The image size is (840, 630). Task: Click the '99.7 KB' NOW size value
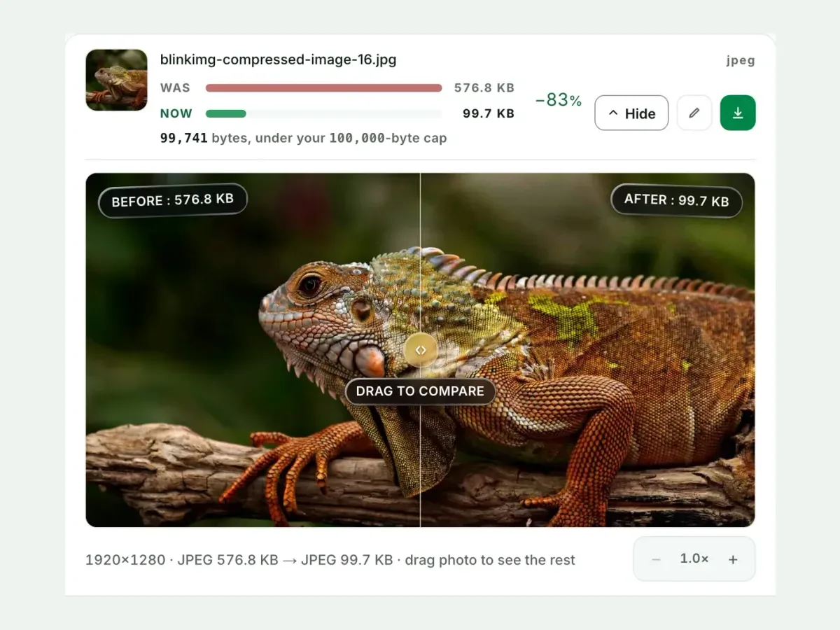(x=489, y=113)
